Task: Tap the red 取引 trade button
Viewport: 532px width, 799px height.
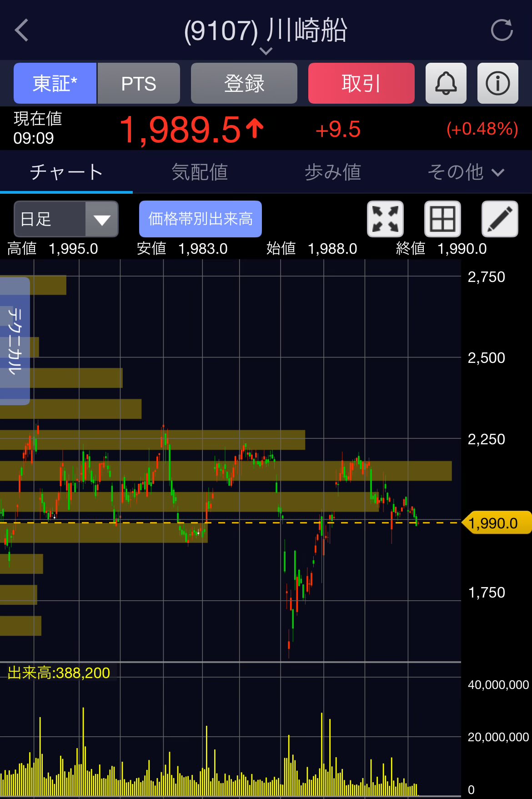Action: [361, 83]
